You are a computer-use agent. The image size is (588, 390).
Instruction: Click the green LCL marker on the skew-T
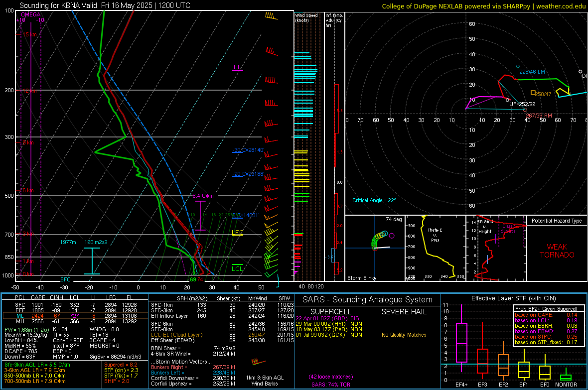click(x=237, y=268)
